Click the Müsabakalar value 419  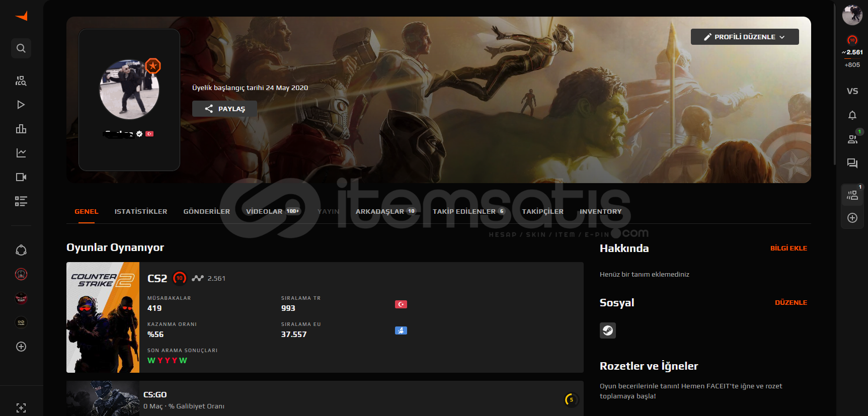click(154, 308)
